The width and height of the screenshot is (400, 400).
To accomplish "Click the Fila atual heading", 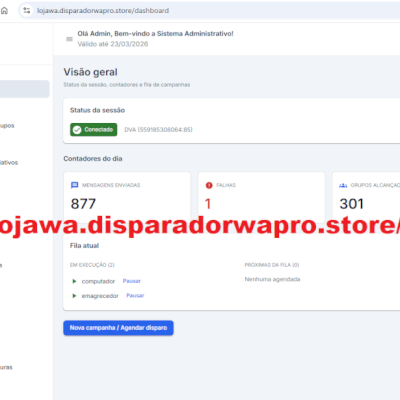I will click(x=84, y=246).
